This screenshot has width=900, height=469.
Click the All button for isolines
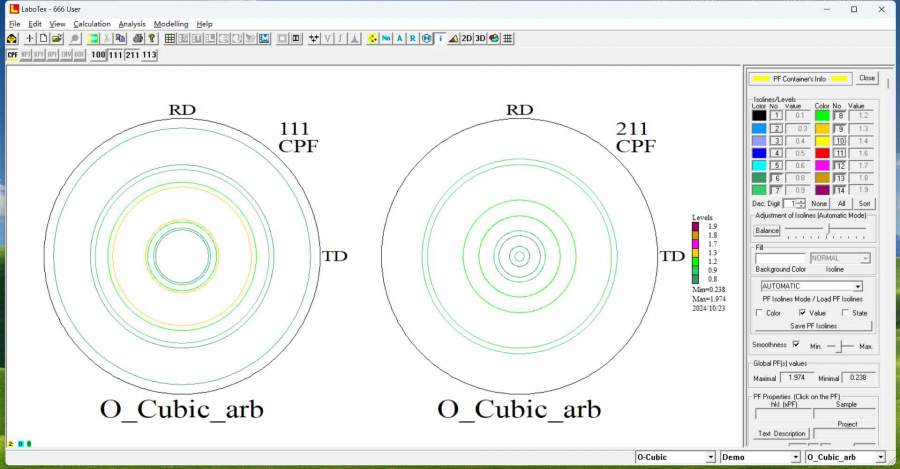841,204
